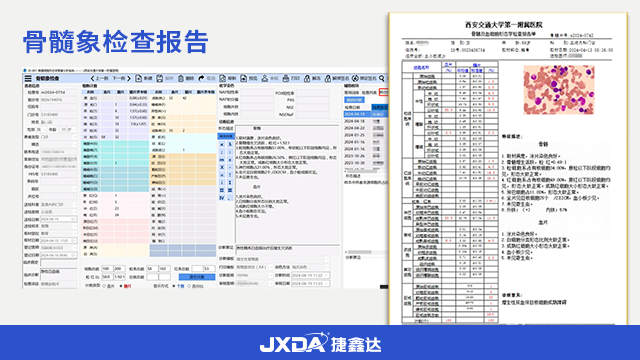The image size is (640, 360).
Task: Click the 保存 save icon
Action: 160,78
